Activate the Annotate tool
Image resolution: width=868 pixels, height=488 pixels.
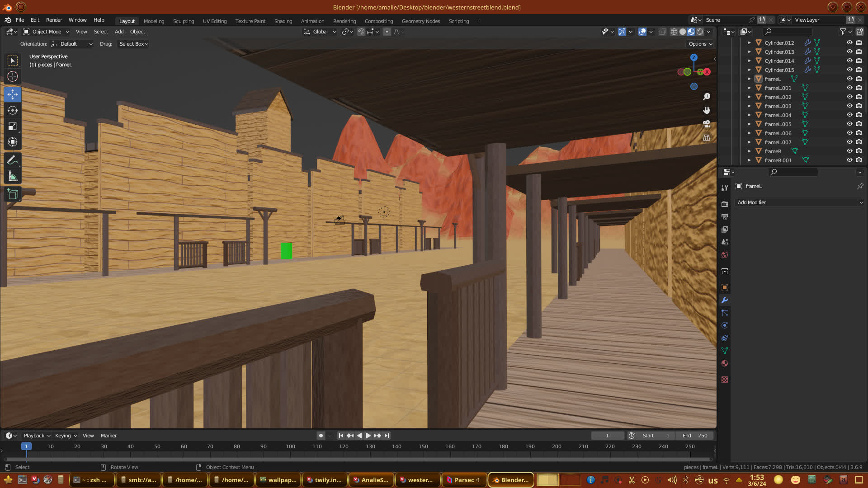[x=13, y=160]
